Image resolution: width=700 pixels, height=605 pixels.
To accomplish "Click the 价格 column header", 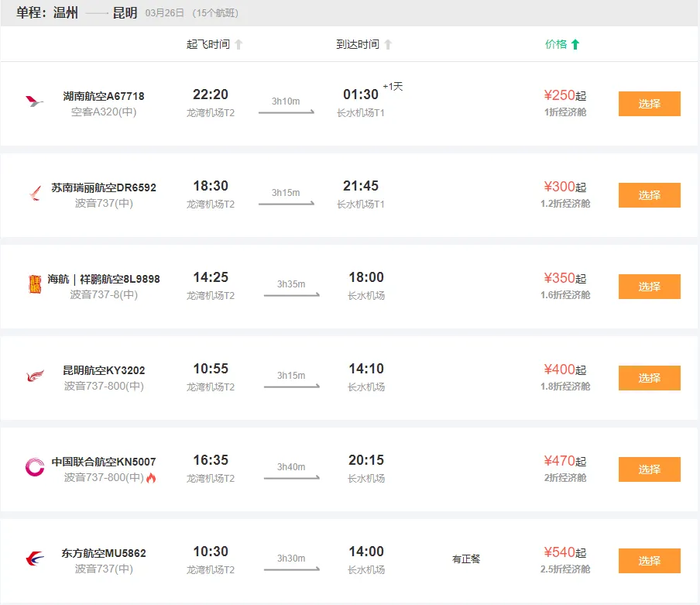I will tap(556, 45).
